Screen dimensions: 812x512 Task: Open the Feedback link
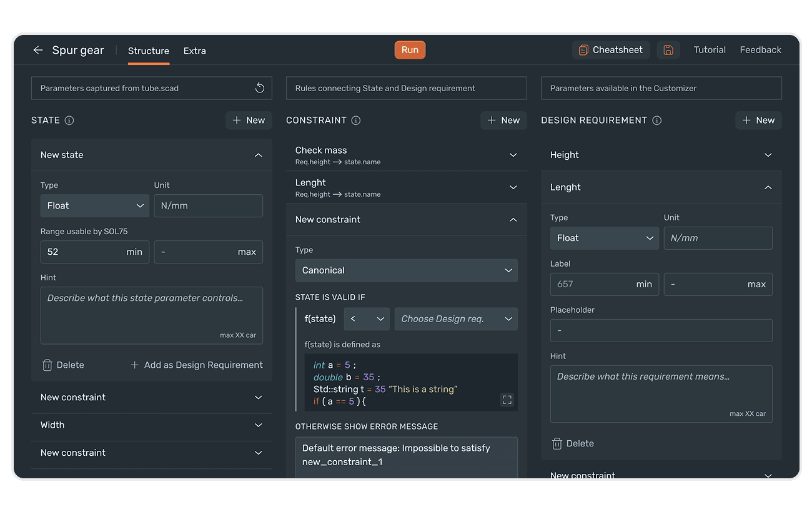760,50
